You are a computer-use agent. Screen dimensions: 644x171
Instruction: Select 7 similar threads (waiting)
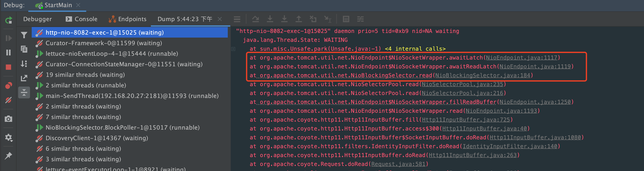[x=130, y=117]
